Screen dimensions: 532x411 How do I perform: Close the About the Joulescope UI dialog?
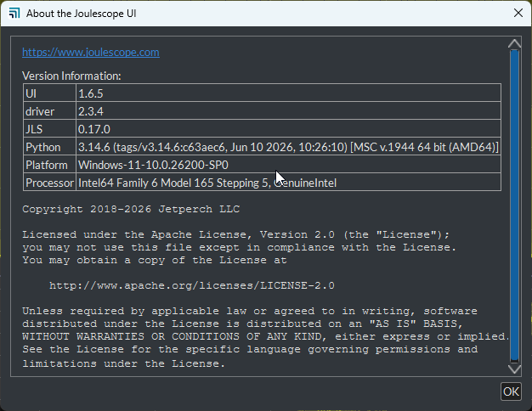point(518,14)
